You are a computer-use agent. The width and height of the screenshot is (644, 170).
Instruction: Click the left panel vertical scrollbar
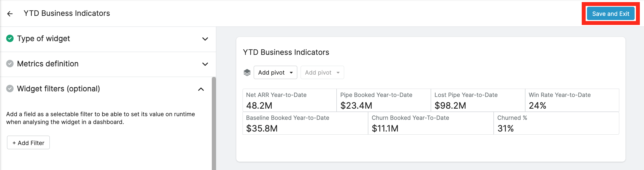pos(214,123)
